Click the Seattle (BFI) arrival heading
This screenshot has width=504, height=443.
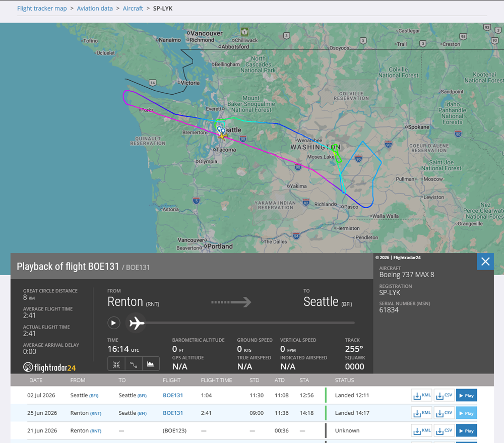tap(328, 302)
